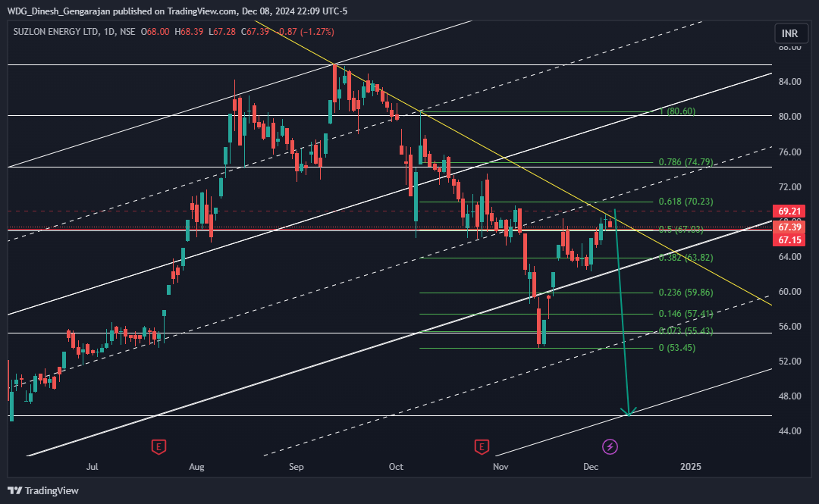Click the 84.00 price axis label

[789, 82]
